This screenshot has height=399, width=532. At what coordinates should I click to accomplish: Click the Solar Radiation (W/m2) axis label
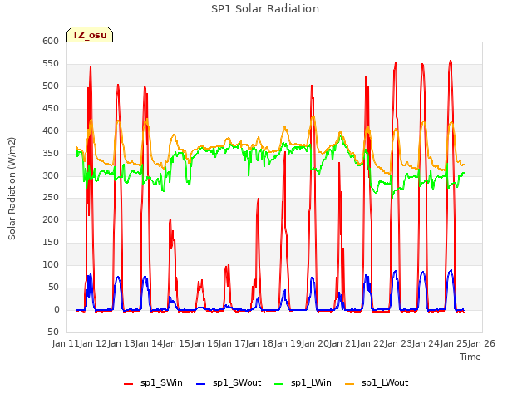pyautogui.click(x=12, y=189)
